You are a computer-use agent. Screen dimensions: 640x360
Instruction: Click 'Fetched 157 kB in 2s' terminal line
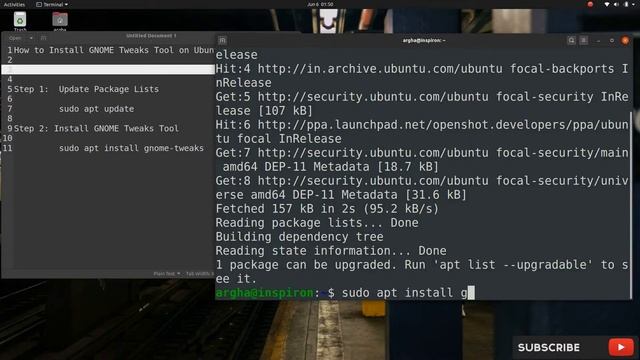(327, 209)
